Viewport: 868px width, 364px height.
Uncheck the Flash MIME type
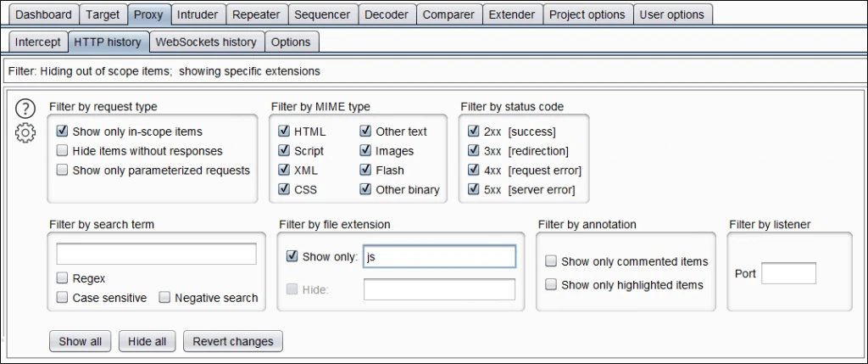[x=365, y=170]
